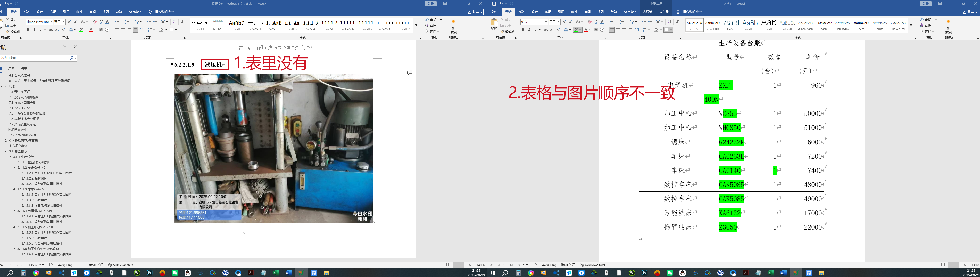Viewport: 980px width, 277px height.
Task: Click the shading color button in right Word
Action: pos(656,30)
